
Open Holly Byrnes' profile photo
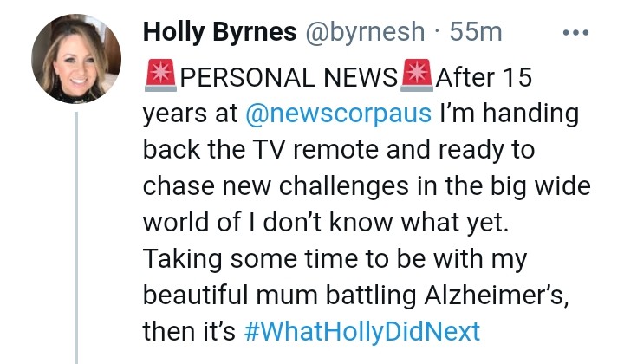coord(75,60)
